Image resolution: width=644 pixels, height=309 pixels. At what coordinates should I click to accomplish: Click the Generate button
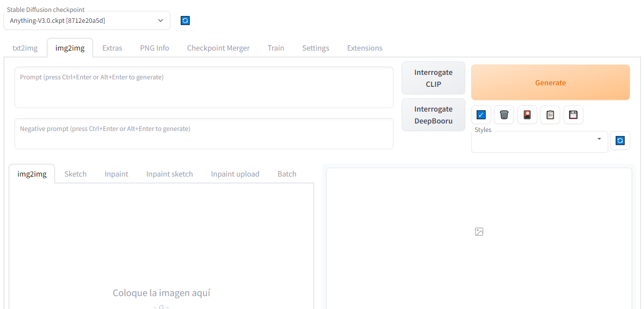tap(551, 83)
